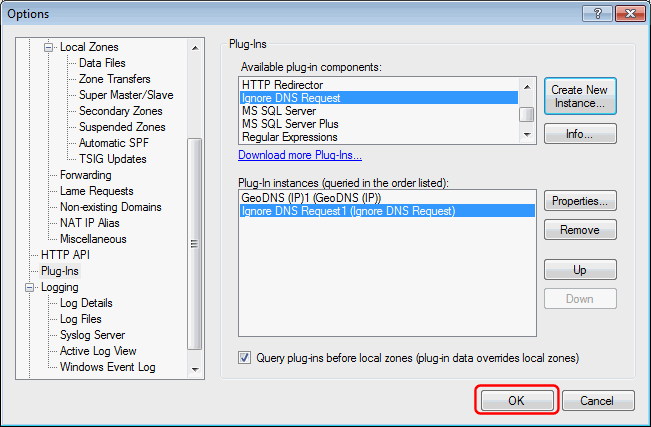
Task: Click the components list scroll up arrow
Action: pos(527,87)
